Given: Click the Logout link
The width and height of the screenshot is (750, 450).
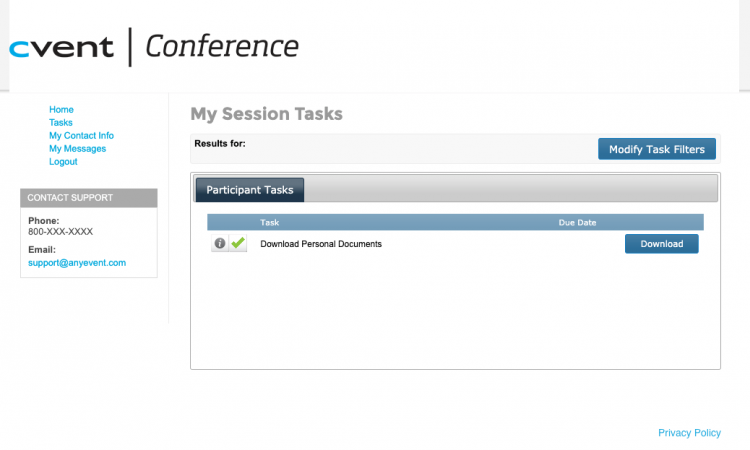Looking at the screenshot, I should [x=63, y=162].
